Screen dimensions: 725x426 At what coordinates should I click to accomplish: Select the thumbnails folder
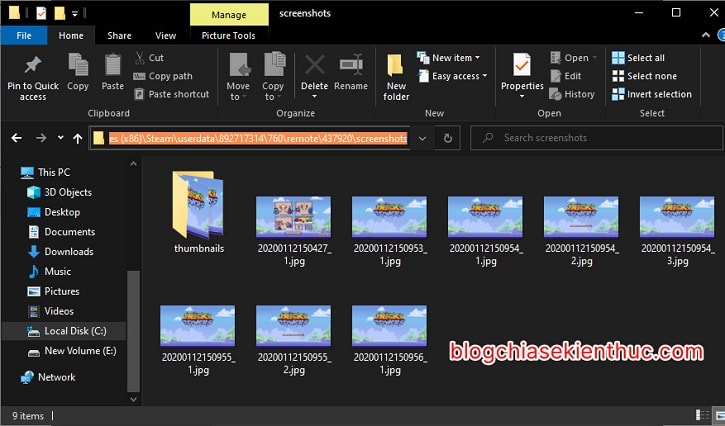[199, 212]
